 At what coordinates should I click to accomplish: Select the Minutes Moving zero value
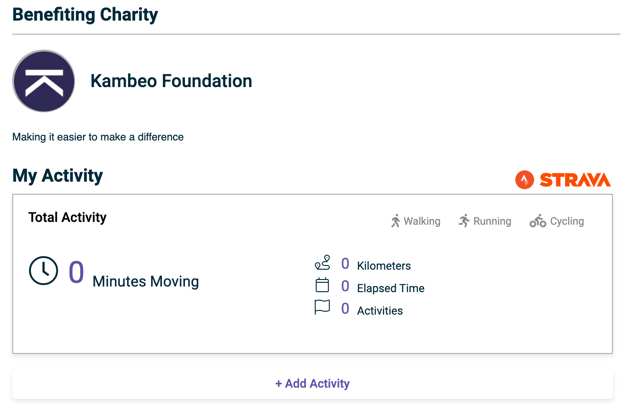[76, 272]
